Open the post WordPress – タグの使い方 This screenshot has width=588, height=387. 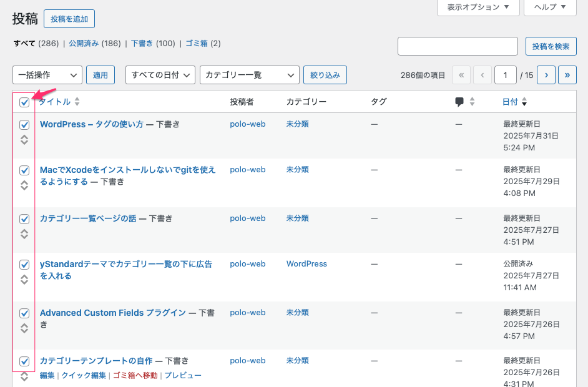pos(92,124)
